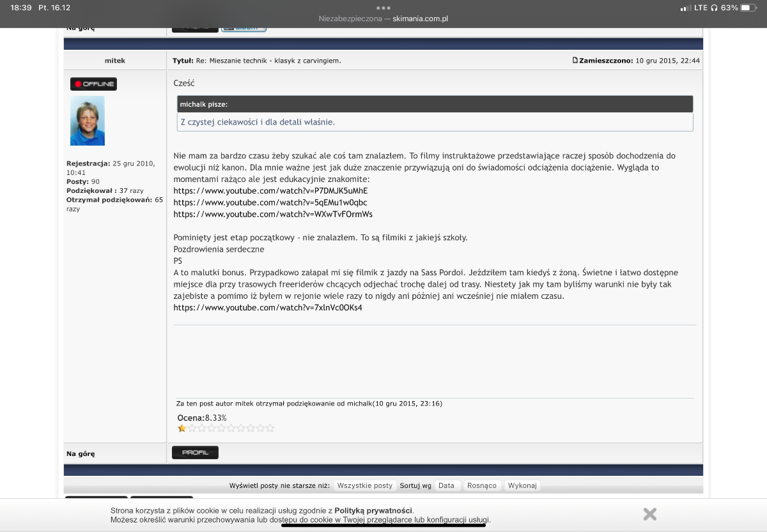
Task: Tap the battery icon in status bar
Action: (x=748, y=8)
